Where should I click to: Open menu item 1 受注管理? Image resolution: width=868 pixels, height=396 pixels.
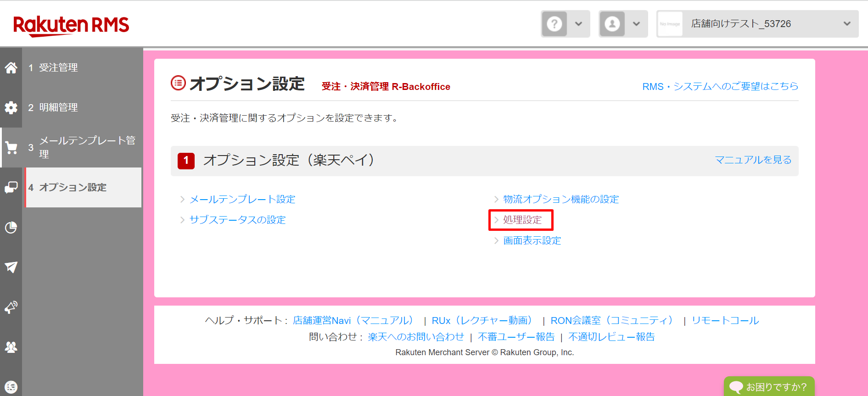tap(83, 68)
